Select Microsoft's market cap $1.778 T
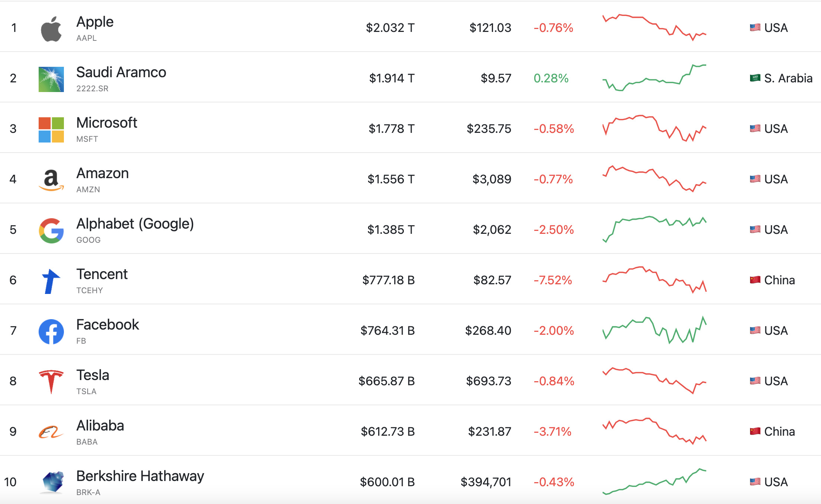This screenshot has width=821, height=504. (x=391, y=129)
